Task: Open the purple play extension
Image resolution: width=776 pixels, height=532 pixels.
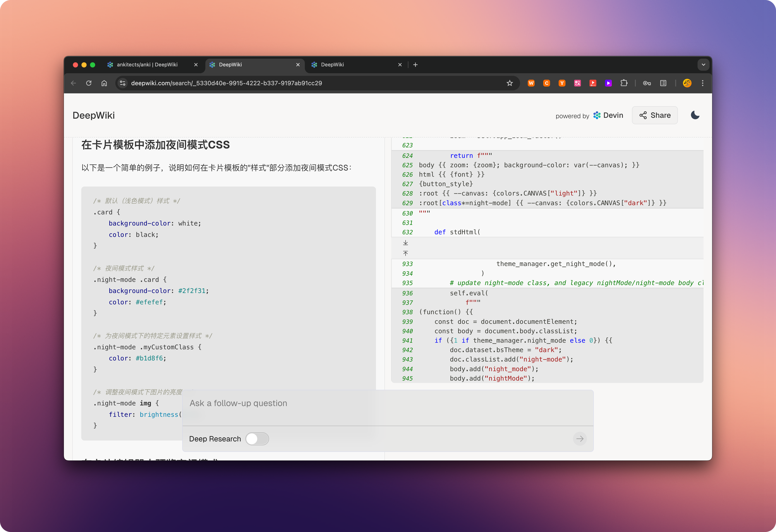Action: point(608,83)
